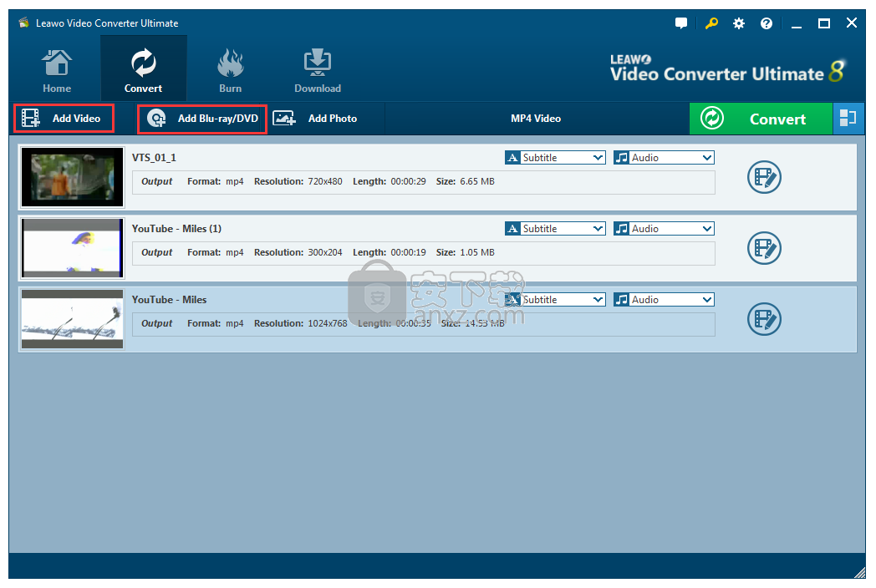Expand Subtitle dropdown for VTS_01_1
The width and height of the screenshot is (876, 588).
(x=555, y=158)
